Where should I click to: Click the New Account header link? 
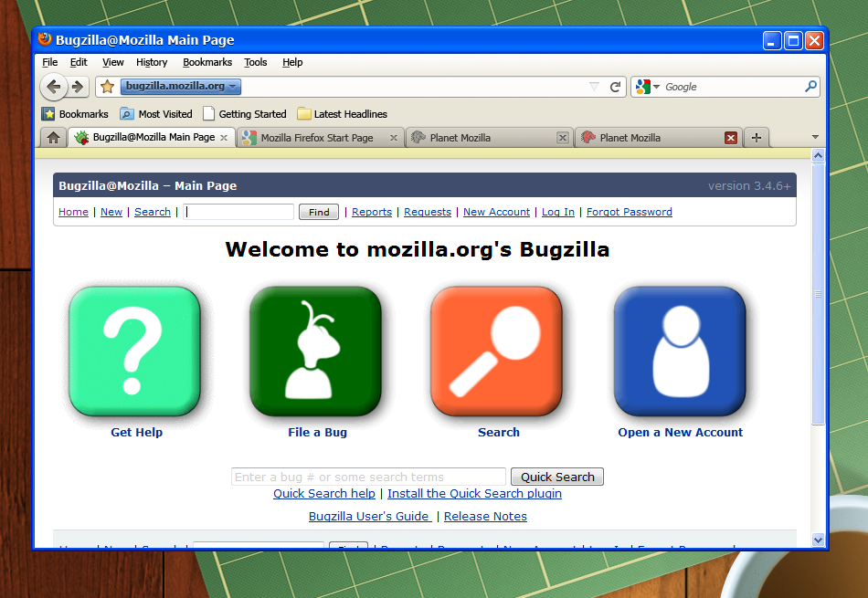496,212
